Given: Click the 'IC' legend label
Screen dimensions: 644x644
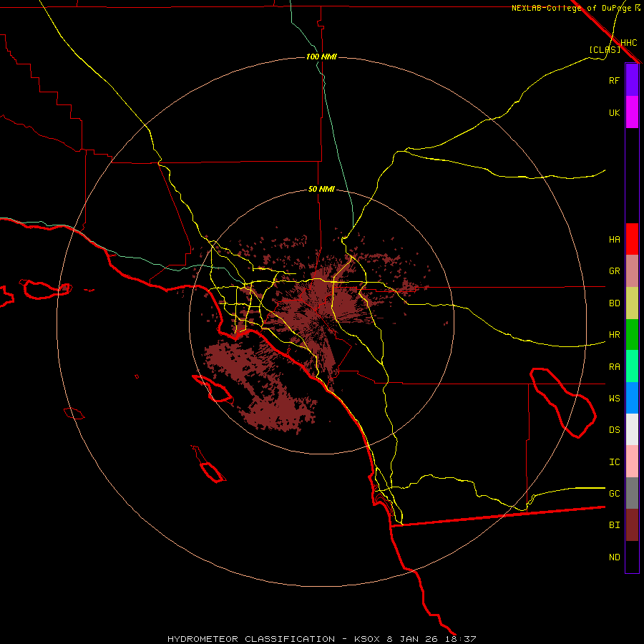Looking at the screenshot, I should click(x=614, y=462).
